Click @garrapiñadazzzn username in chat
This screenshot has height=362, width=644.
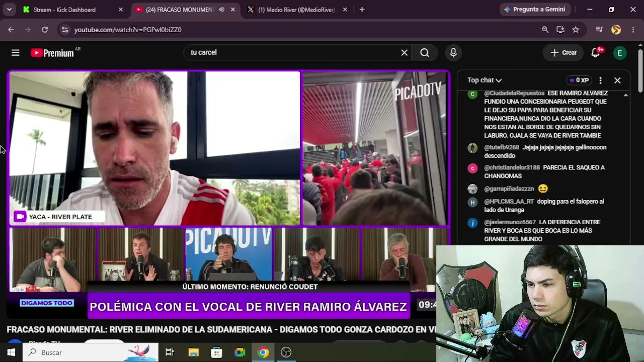click(x=509, y=189)
